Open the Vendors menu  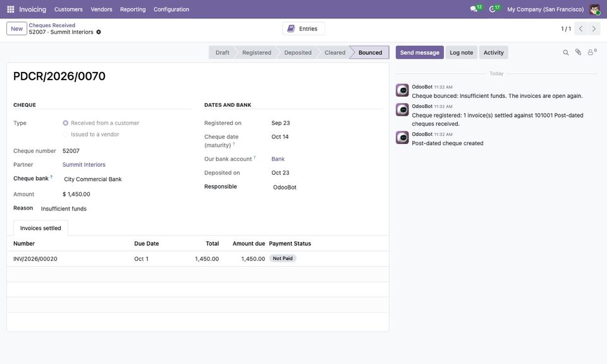pos(101,9)
